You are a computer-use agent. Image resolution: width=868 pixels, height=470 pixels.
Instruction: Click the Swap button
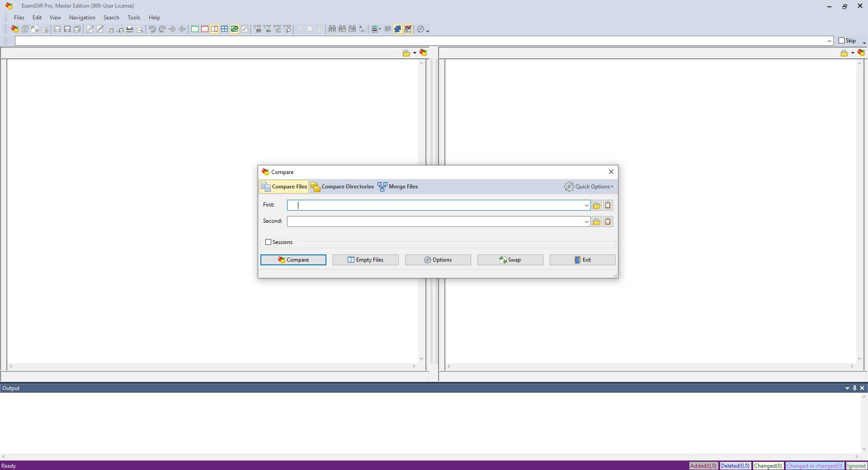[510, 260]
